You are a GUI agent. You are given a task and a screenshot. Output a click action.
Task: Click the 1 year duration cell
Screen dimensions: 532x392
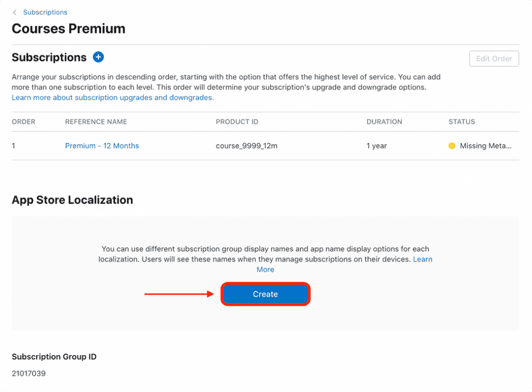(x=377, y=146)
